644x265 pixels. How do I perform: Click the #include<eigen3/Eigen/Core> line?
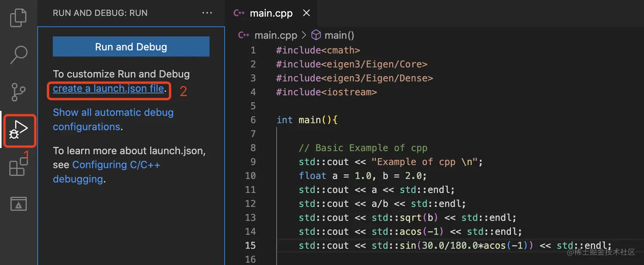[352, 64]
